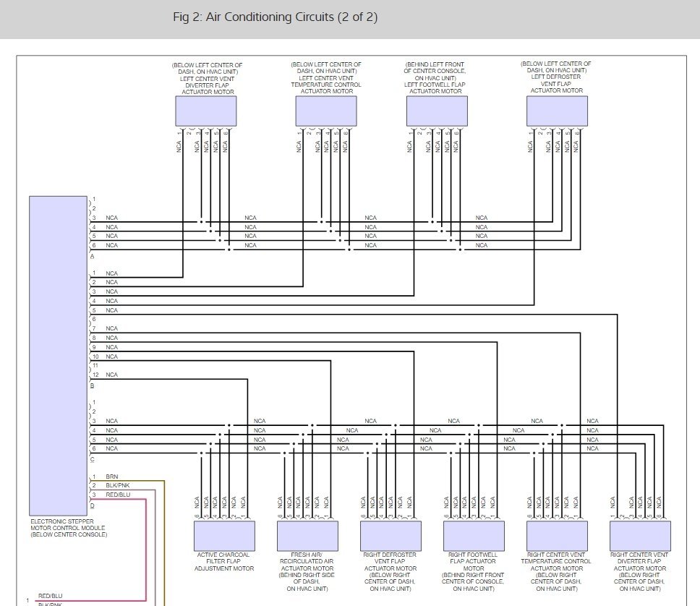The width and height of the screenshot is (700, 606).
Task: Click the Right Center Vent Diverter Flap motor box
Action: pos(639,536)
